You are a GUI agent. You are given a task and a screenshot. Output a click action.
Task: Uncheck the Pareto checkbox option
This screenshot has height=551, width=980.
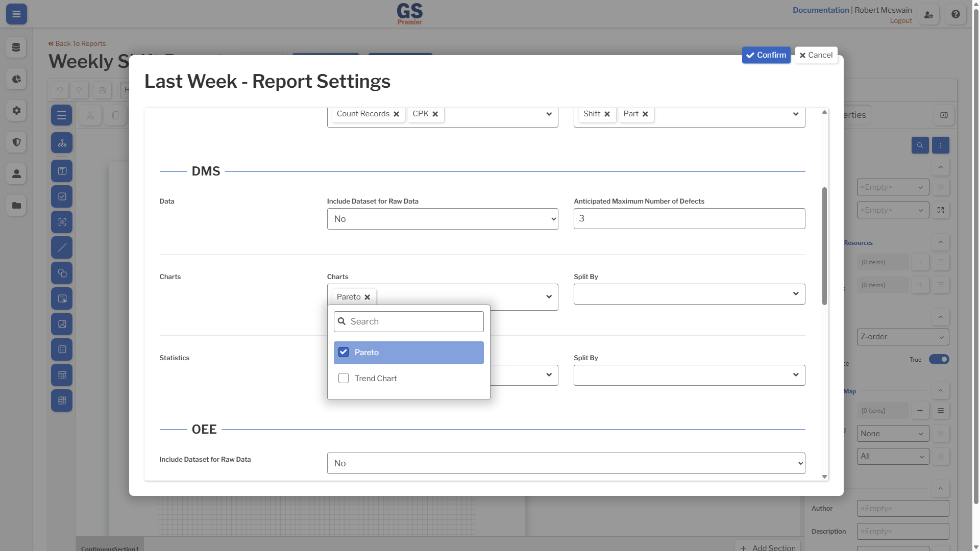pos(344,353)
